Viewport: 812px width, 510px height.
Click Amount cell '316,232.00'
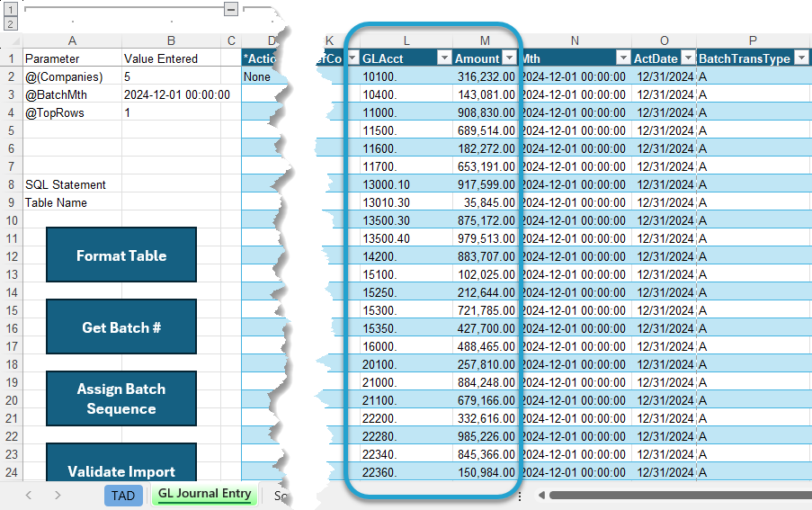pyautogui.click(x=485, y=76)
